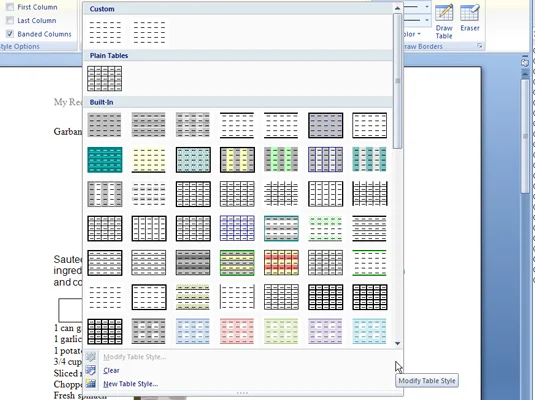
Task: Click the Clear table style icon
Action: [91, 370]
